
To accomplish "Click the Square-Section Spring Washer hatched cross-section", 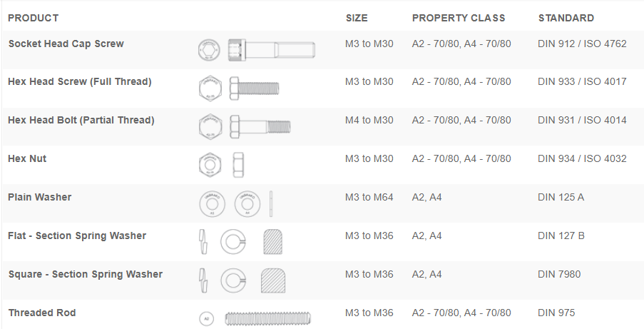I will [x=274, y=280].
